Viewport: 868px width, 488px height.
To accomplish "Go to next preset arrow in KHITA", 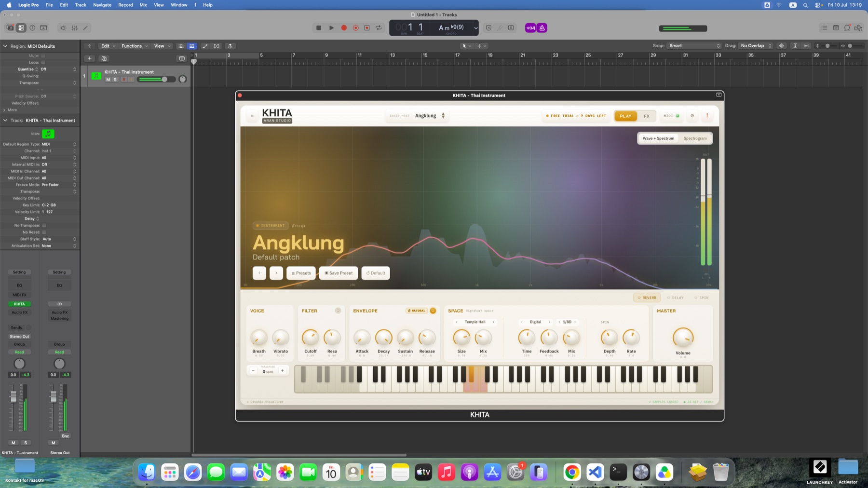I will click(x=276, y=273).
